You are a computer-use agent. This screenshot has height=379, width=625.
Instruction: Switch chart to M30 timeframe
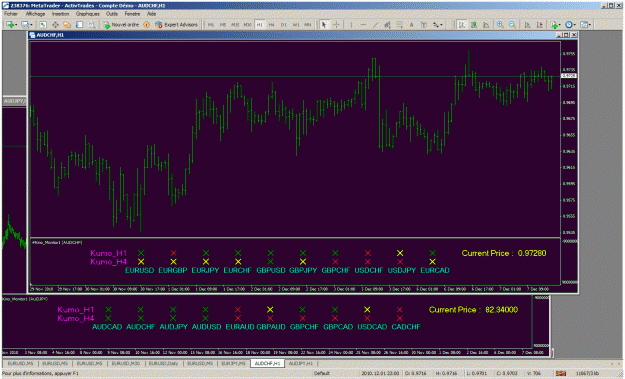point(247,25)
